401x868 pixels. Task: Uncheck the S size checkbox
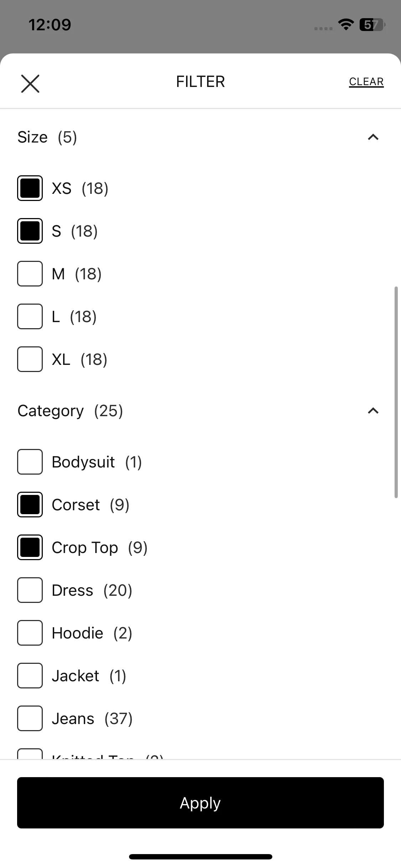click(x=30, y=231)
